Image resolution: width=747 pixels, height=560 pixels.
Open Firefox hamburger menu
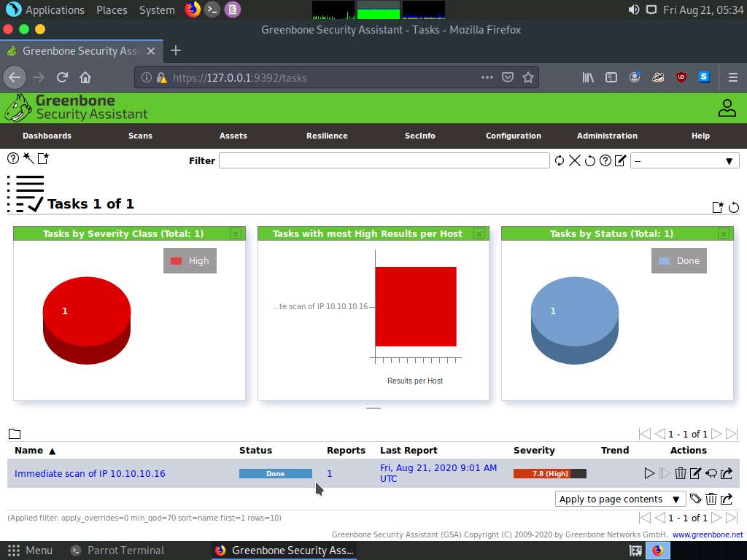pyautogui.click(x=732, y=77)
